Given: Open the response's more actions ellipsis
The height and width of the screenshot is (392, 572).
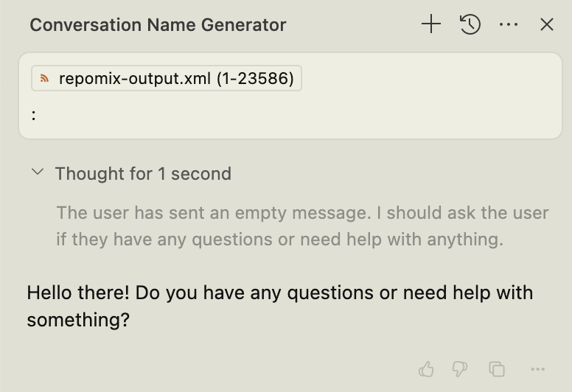Looking at the screenshot, I should coord(537,368).
